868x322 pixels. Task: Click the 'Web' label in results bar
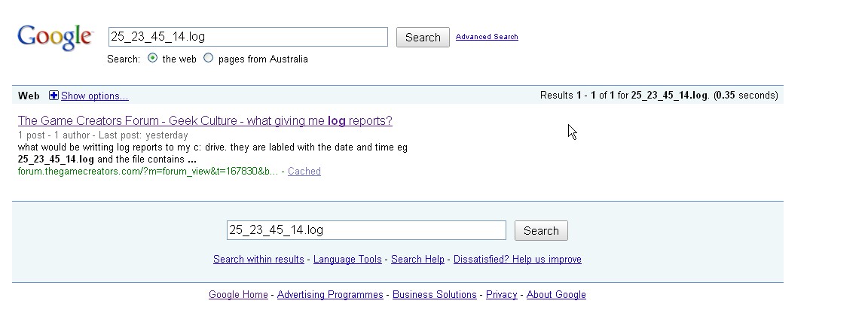coord(29,96)
